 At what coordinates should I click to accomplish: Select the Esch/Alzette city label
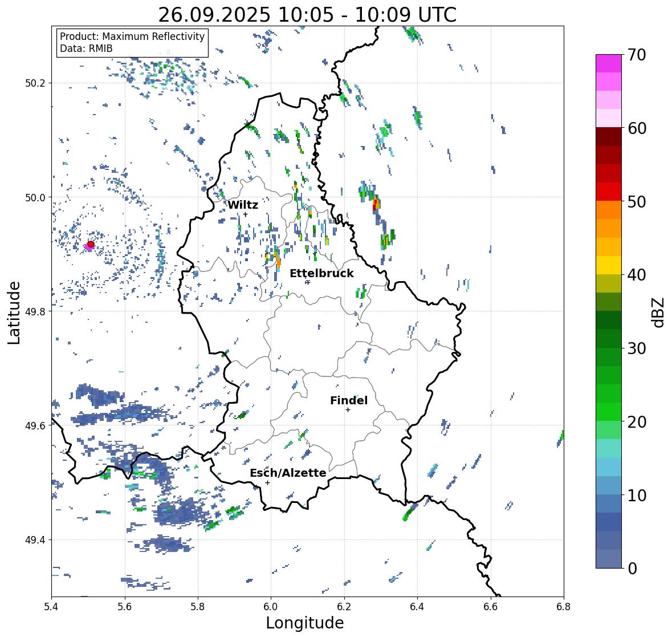point(288,473)
